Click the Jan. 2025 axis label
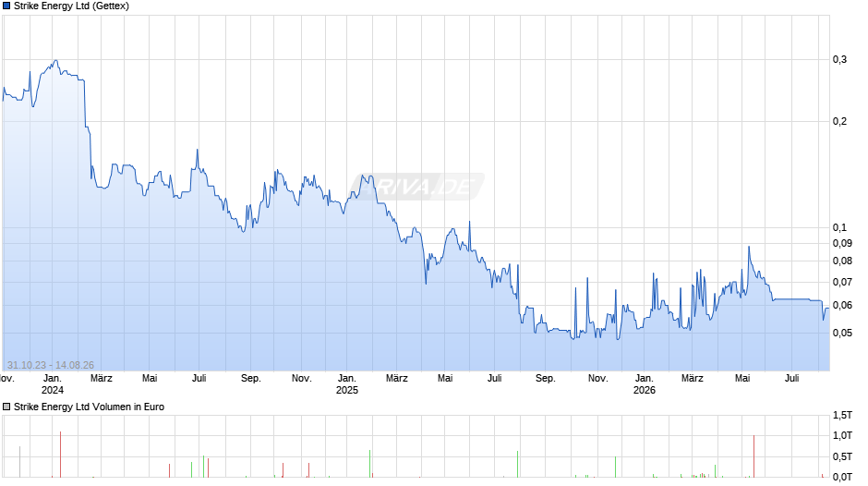 [x=347, y=384]
